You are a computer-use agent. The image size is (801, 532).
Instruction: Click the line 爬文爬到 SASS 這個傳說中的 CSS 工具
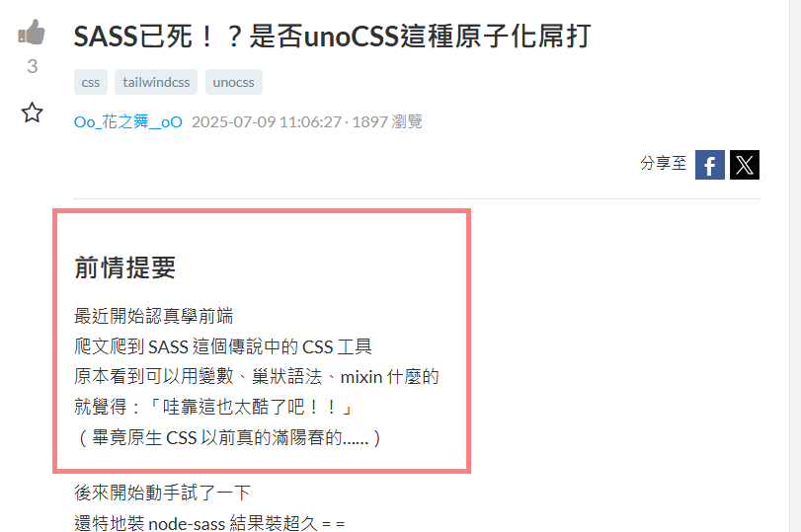click(x=223, y=346)
